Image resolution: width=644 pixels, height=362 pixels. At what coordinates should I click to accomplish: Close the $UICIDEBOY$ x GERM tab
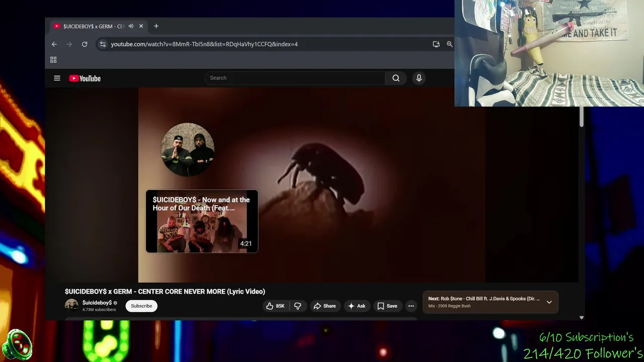coord(141,26)
